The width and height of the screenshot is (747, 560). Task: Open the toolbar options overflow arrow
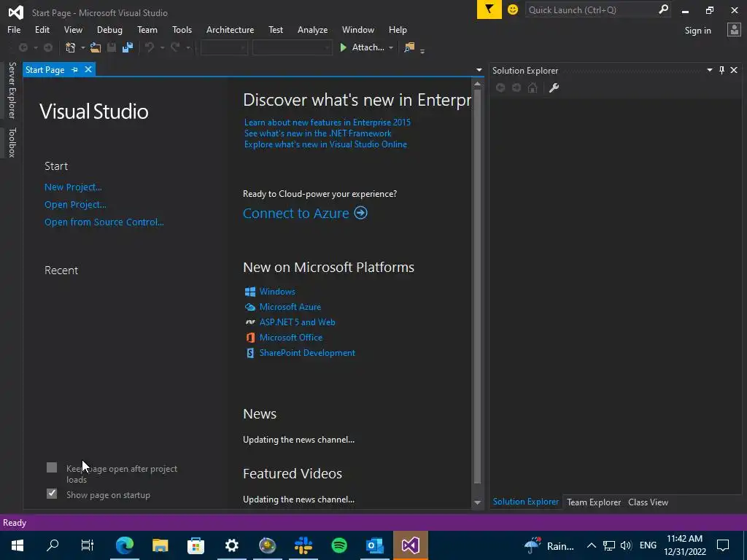[422, 50]
